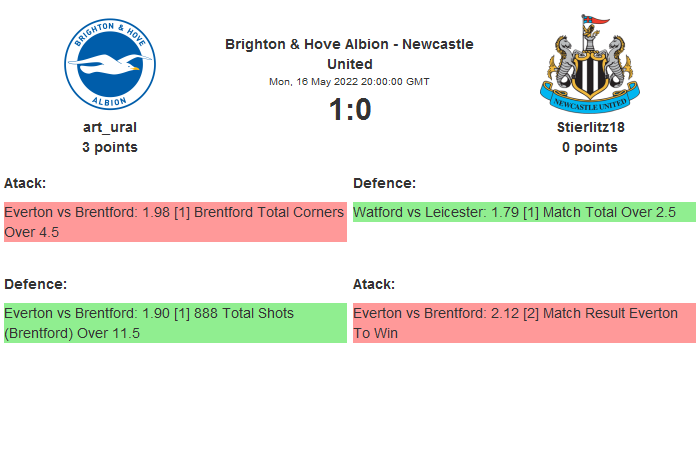
Task: Open the Brighton & Hove Albion - Newcastle match title
Action: pos(349,53)
